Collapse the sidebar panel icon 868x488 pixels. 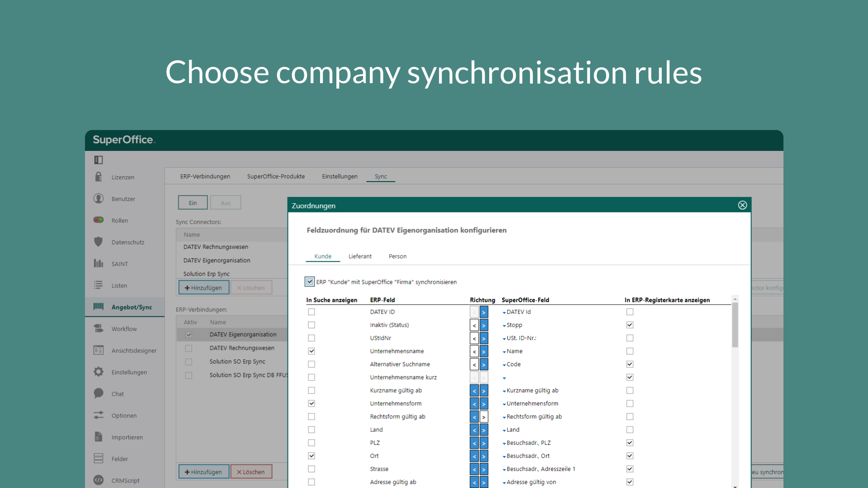click(99, 160)
